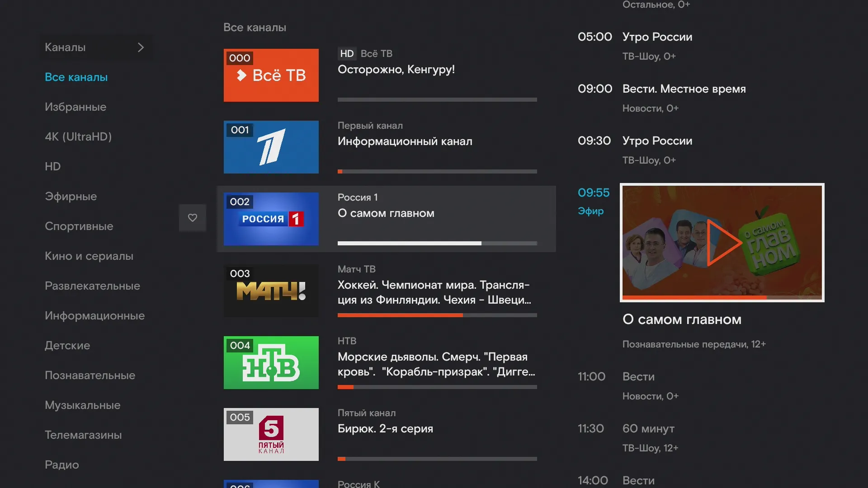Click the HD badge for Всё ТВ

[x=347, y=54]
